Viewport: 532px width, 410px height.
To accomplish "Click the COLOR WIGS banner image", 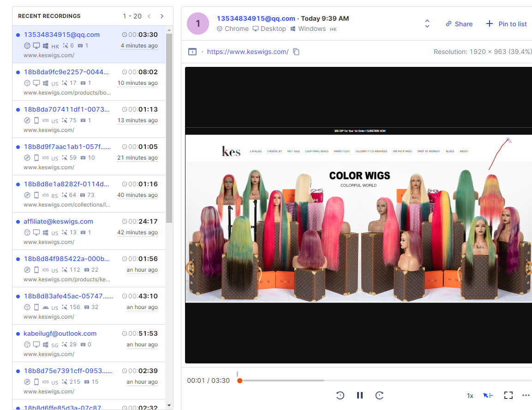I will [x=359, y=232].
